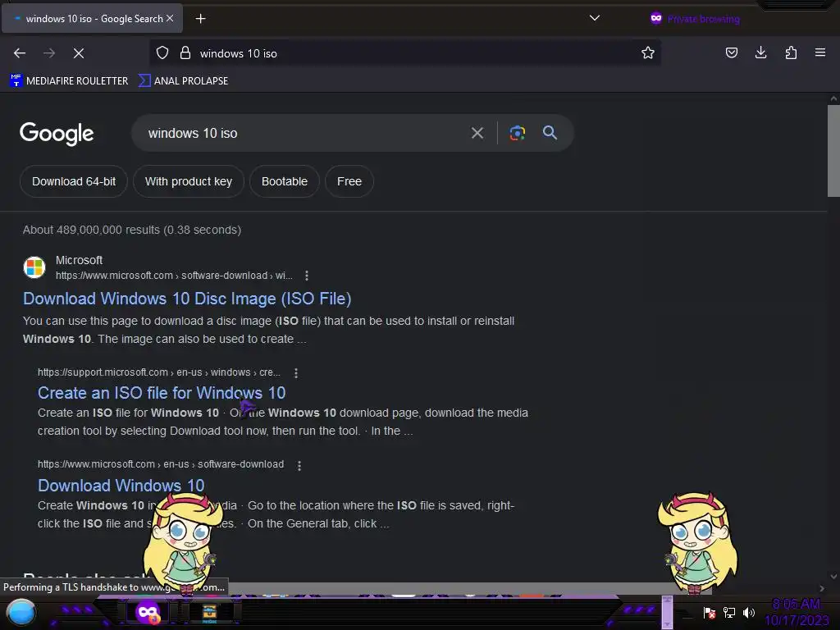Click the forward navigation arrow
The width and height of the screenshot is (840, 630).
[49, 53]
